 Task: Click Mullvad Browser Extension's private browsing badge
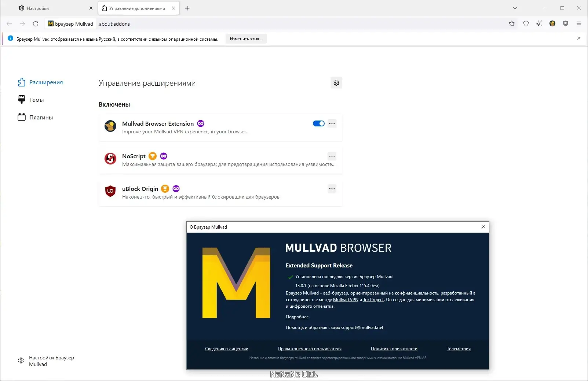(201, 123)
